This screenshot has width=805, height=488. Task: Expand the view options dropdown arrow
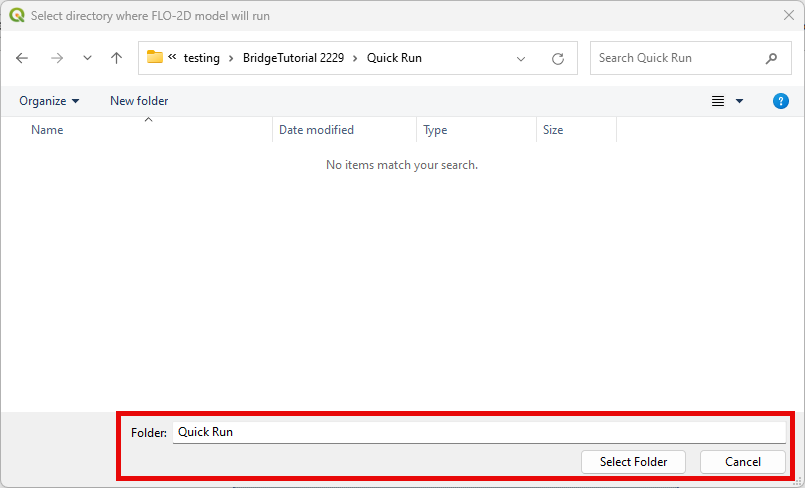740,101
